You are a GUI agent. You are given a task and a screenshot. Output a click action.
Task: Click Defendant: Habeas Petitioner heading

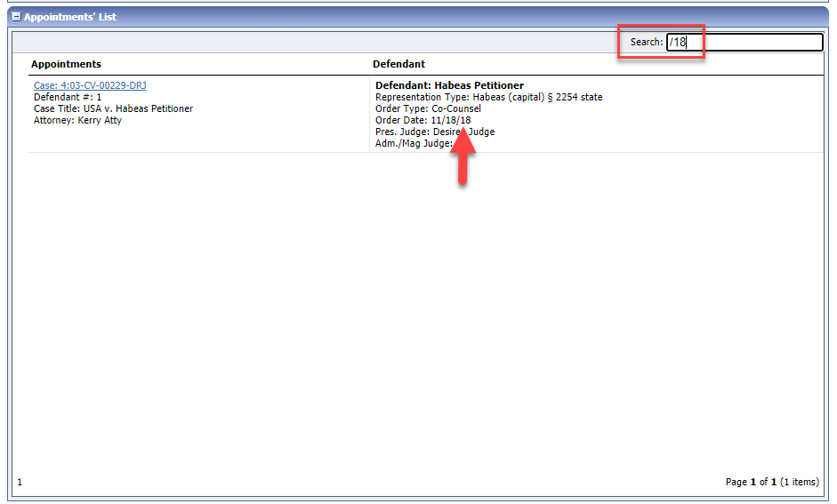coord(449,85)
